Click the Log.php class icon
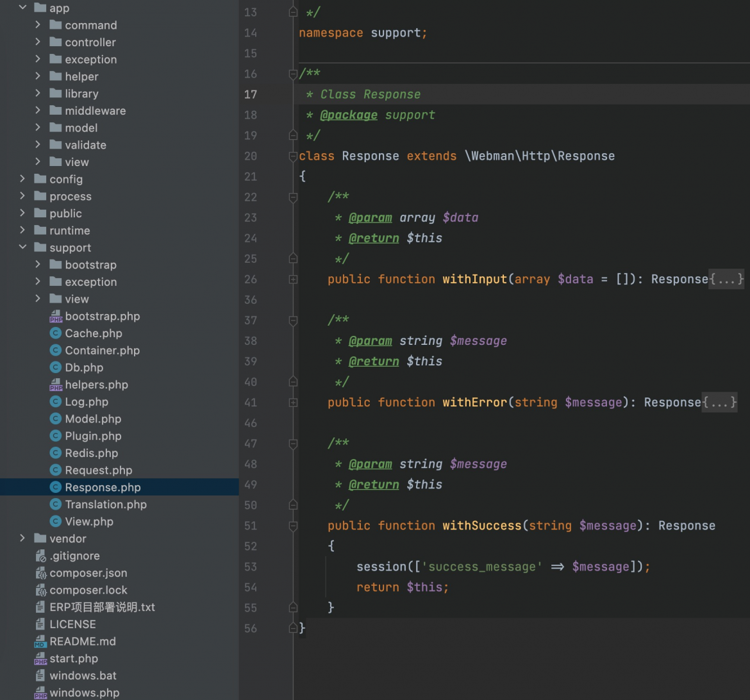The width and height of the screenshot is (750, 700). click(56, 401)
